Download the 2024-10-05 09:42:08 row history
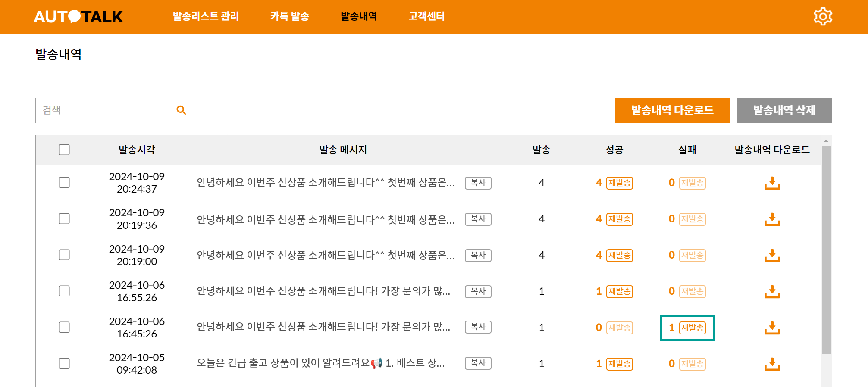The image size is (868, 387). click(x=772, y=364)
